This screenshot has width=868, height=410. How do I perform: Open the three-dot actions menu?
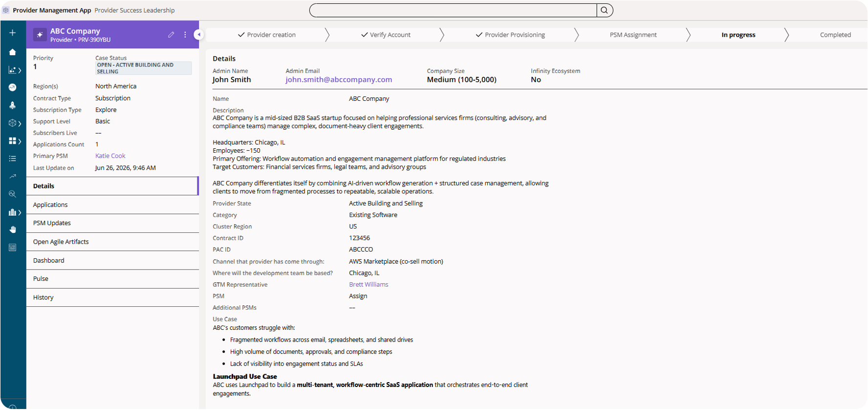pyautogui.click(x=185, y=35)
